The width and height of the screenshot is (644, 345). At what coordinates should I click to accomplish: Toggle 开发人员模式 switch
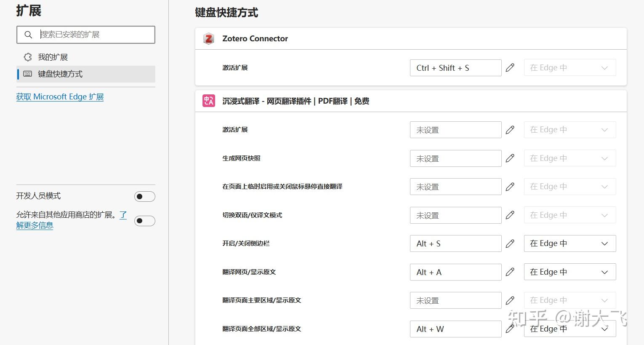point(144,196)
